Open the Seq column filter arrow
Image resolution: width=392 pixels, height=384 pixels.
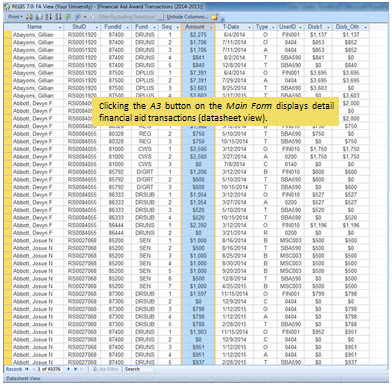(x=178, y=27)
